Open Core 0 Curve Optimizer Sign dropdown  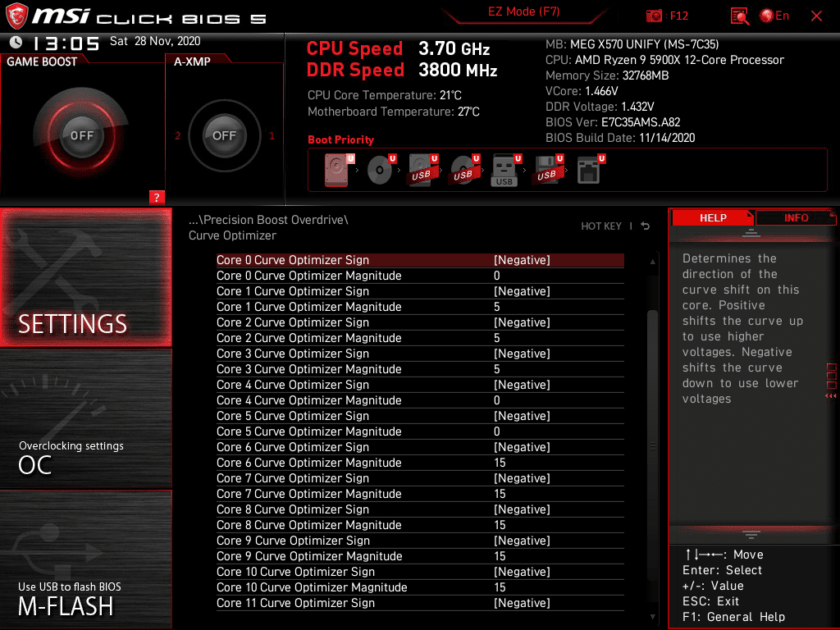522,260
